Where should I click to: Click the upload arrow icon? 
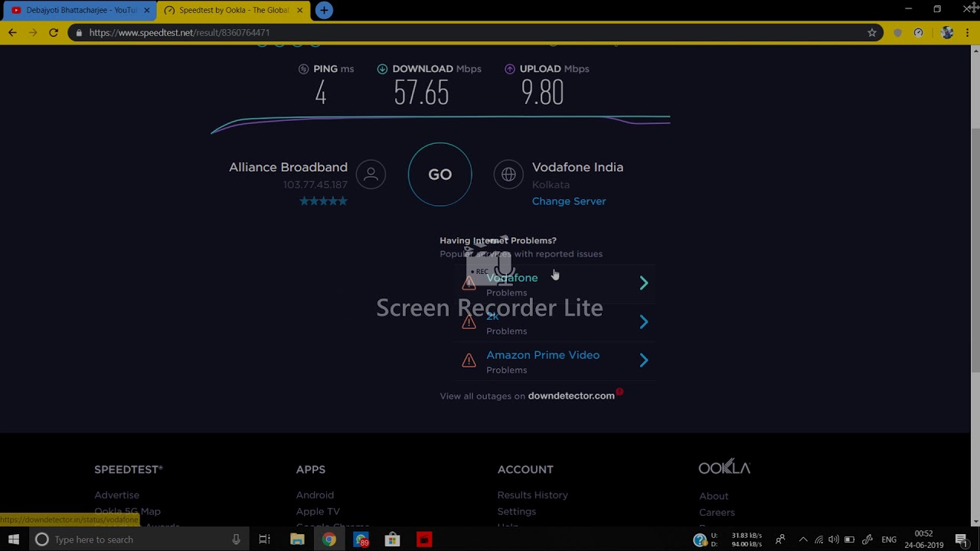pos(510,69)
